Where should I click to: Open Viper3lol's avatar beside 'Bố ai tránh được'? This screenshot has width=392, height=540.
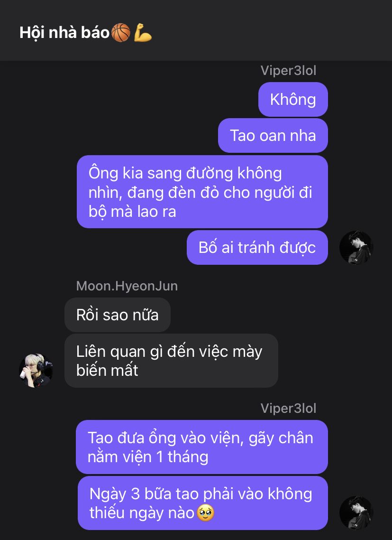pyautogui.click(x=356, y=248)
